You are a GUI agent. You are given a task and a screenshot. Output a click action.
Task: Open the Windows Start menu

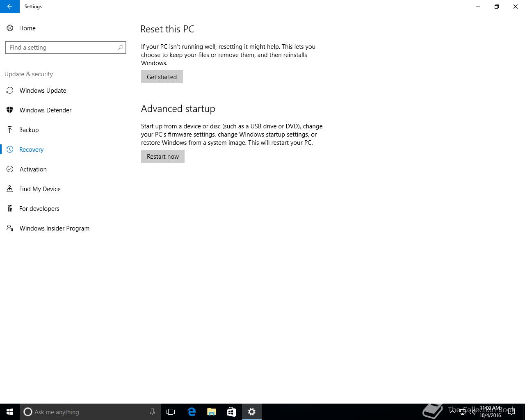click(x=10, y=412)
